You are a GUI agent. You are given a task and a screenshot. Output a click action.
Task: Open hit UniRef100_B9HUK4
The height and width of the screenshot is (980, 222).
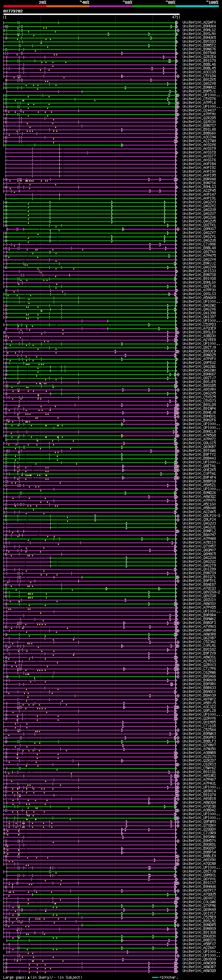click(x=199, y=26)
